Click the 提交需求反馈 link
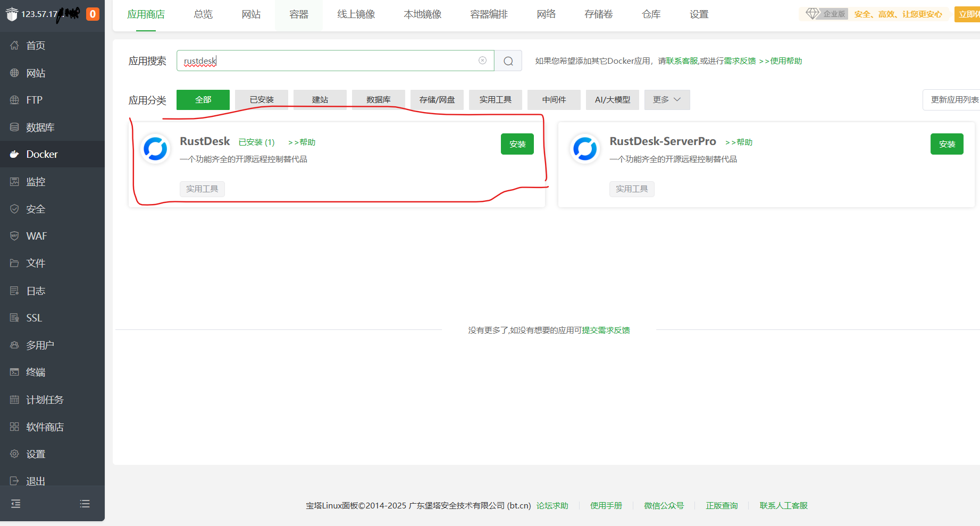Image resolution: width=980 pixels, height=526 pixels. click(606, 330)
